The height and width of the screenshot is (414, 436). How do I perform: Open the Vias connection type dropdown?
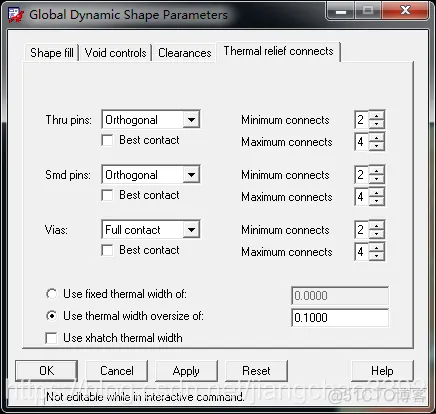point(191,230)
